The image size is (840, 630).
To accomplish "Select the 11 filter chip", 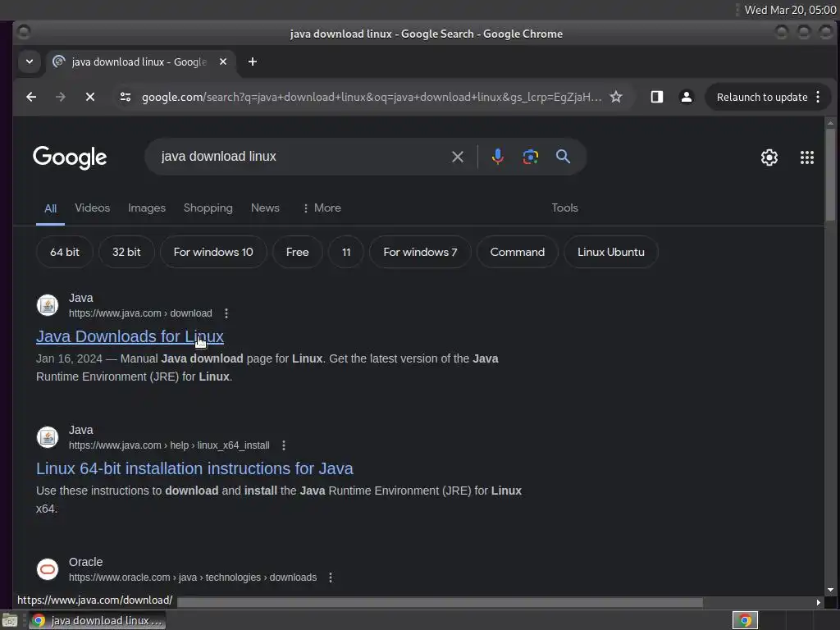I will (346, 252).
